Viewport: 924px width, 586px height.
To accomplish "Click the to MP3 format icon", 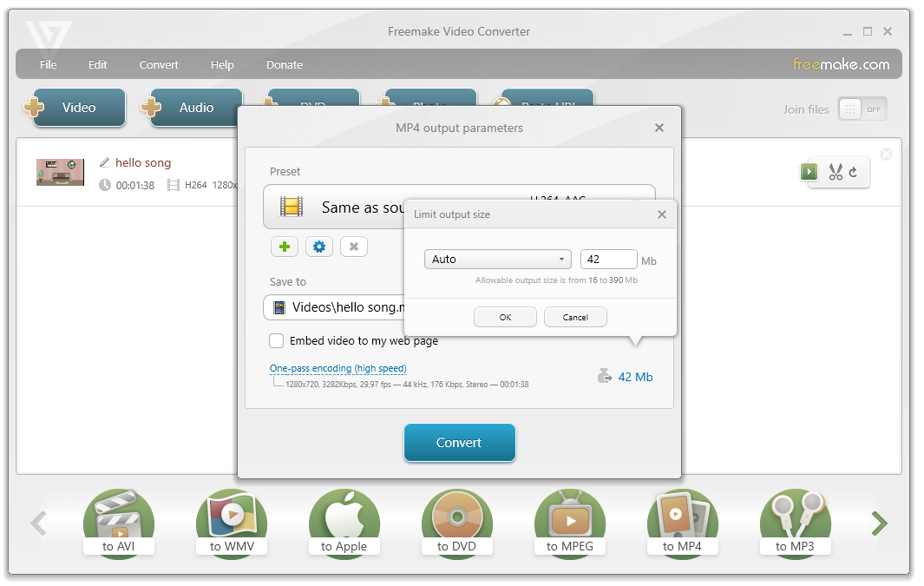I will click(x=795, y=522).
